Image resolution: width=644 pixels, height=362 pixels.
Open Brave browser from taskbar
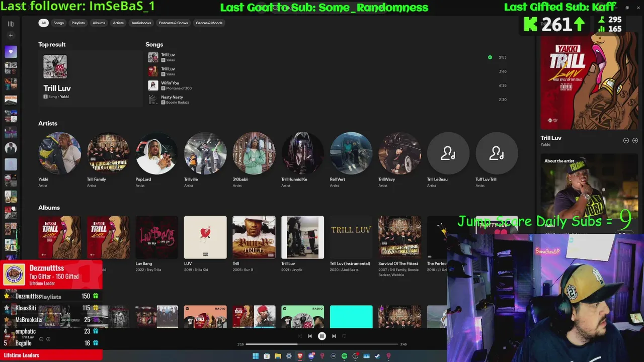tap(300, 356)
